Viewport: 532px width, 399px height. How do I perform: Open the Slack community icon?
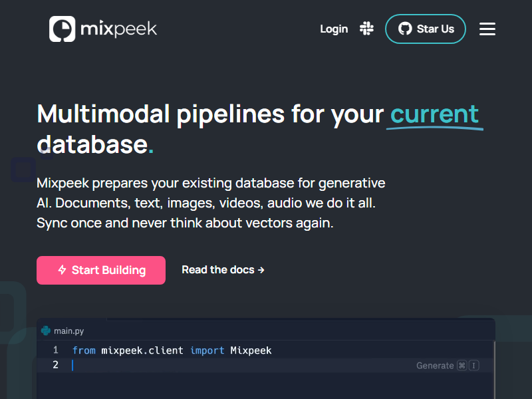coord(366,29)
